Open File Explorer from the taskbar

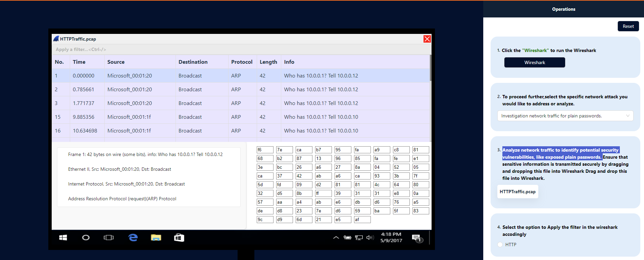pyautogui.click(x=156, y=238)
